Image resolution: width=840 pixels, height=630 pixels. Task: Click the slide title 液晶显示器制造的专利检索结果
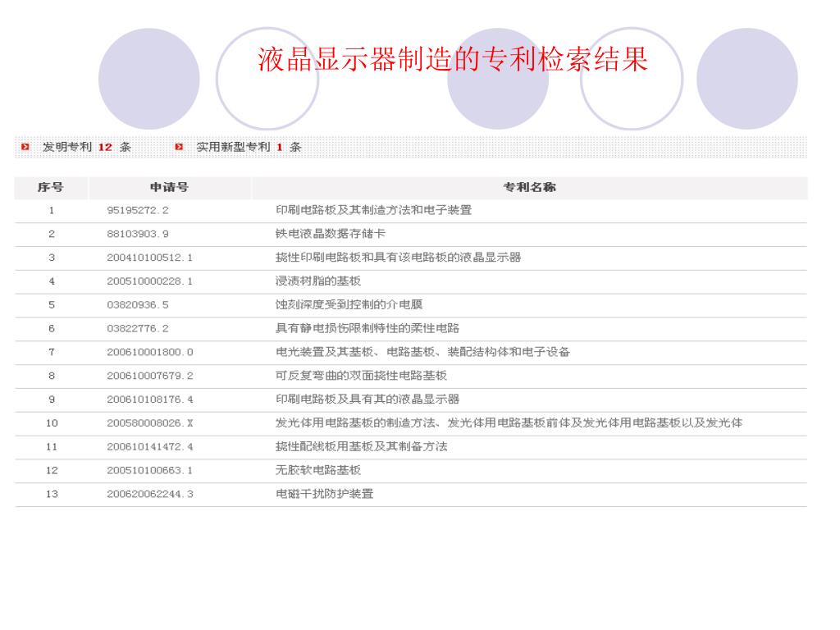point(453,59)
